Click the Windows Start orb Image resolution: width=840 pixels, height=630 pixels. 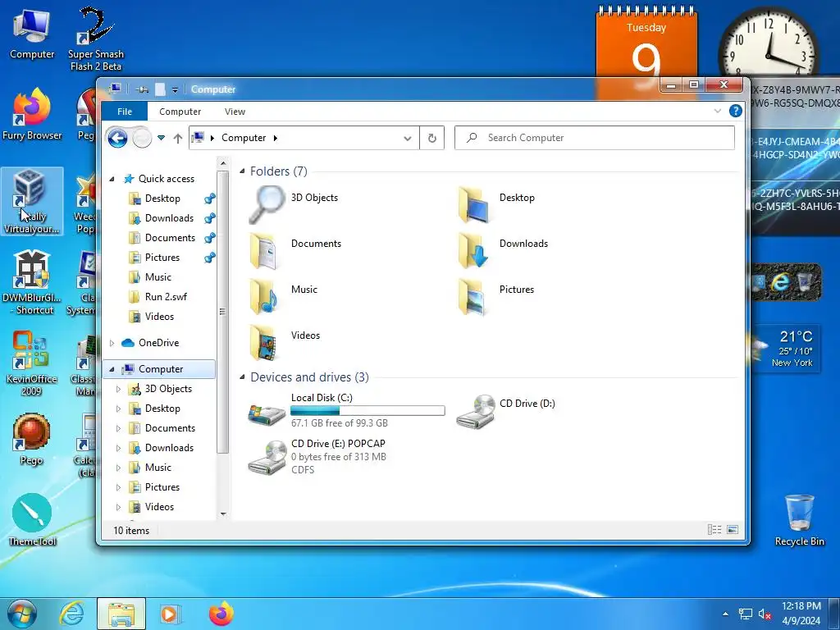(x=22, y=614)
